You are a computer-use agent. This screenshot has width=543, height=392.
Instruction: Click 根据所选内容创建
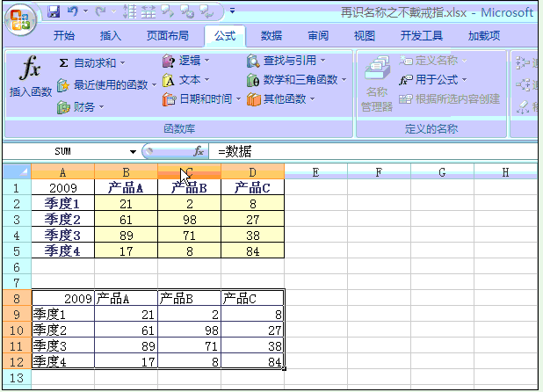tap(449, 99)
